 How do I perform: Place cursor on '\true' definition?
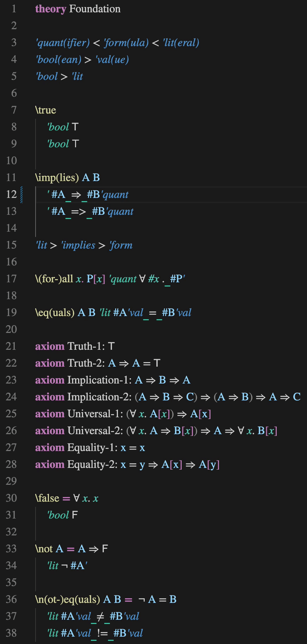click(46, 110)
